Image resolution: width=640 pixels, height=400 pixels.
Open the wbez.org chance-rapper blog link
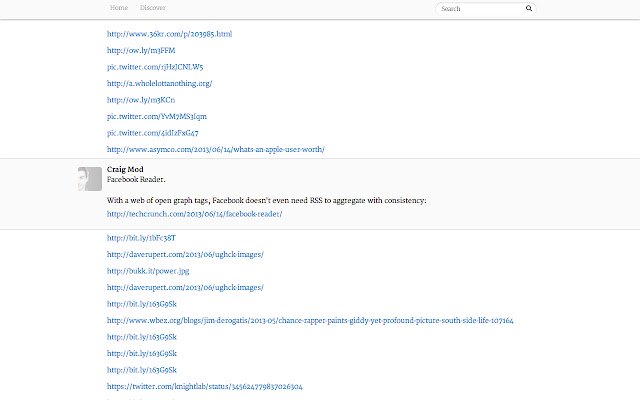pyautogui.click(x=310, y=320)
